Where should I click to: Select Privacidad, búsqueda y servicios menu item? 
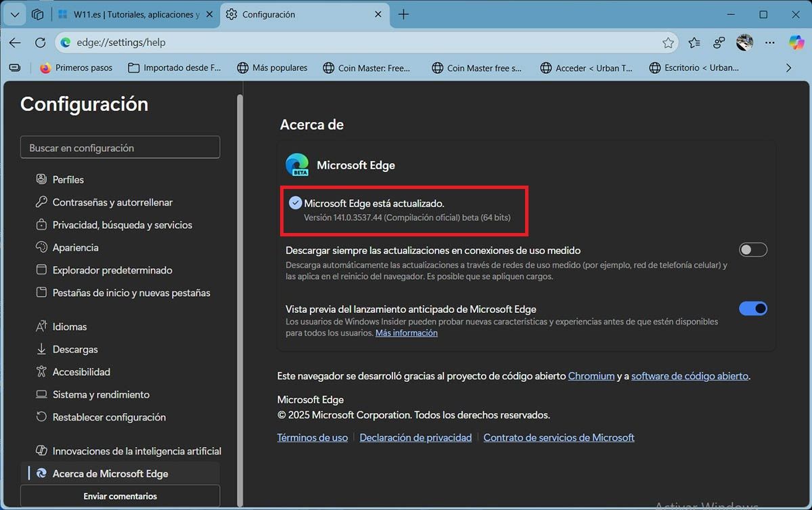pos(122,225)
